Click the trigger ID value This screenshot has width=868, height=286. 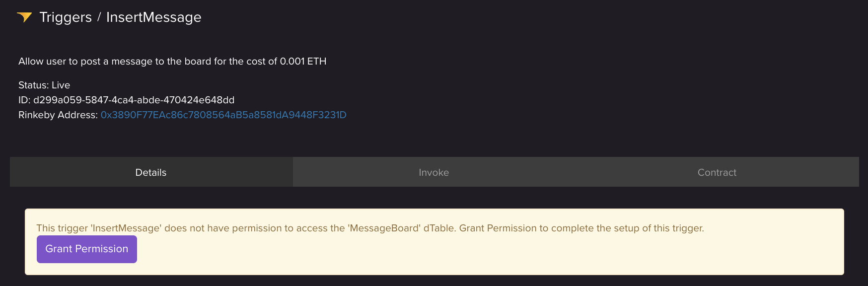coord(134,100)
